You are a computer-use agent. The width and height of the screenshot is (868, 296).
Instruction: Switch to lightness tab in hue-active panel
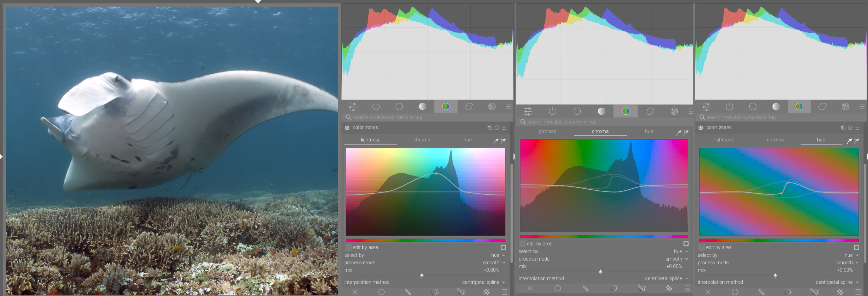click(724, 140)
